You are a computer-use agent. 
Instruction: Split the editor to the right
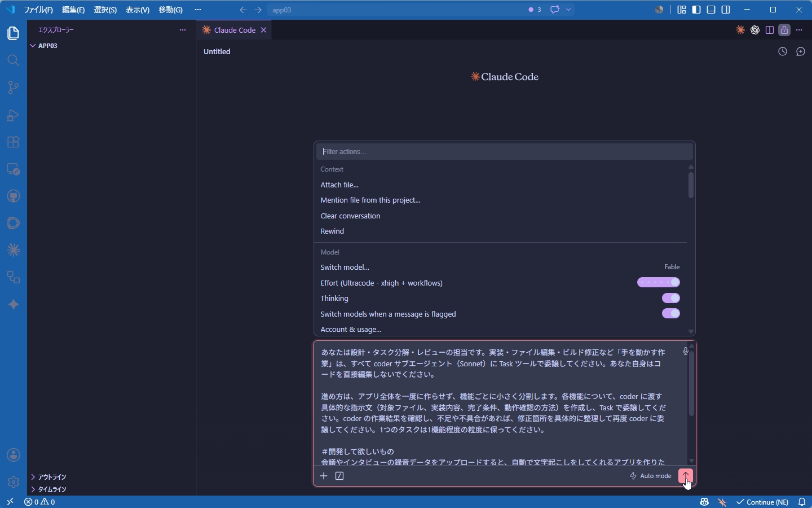tap(770, 30)
